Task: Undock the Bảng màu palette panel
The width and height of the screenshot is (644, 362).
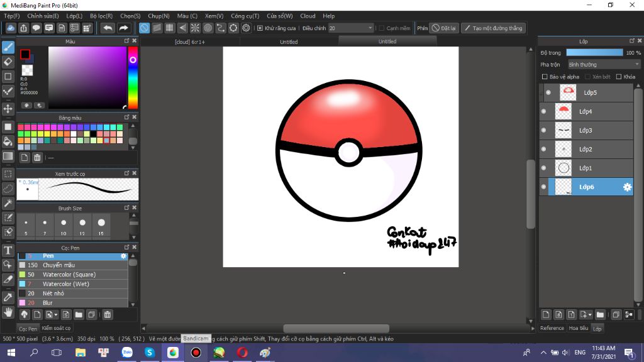Action: point(126,118)
